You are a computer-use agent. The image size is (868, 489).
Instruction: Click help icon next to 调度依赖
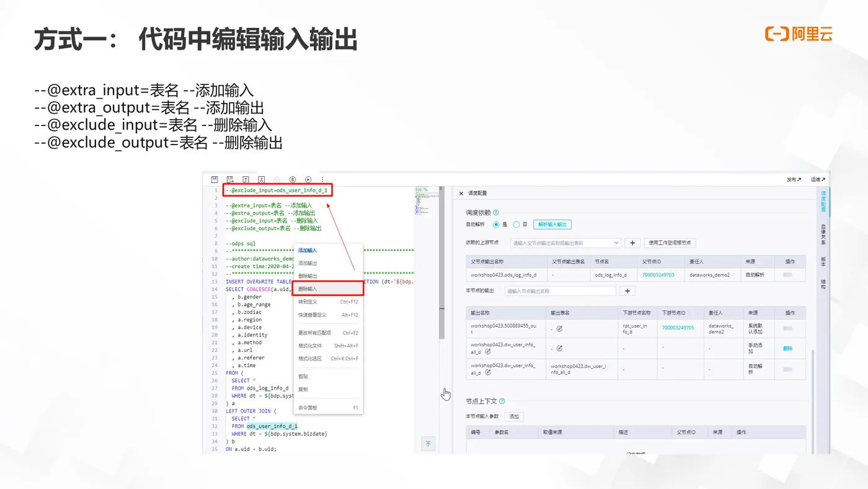click(495, 212)
